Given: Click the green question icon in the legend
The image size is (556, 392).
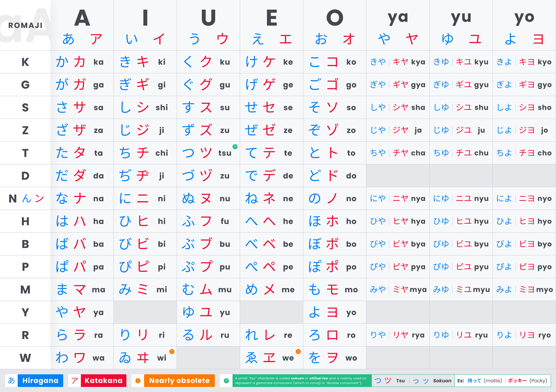Looking at the screenshot, I should pos(226,381).
